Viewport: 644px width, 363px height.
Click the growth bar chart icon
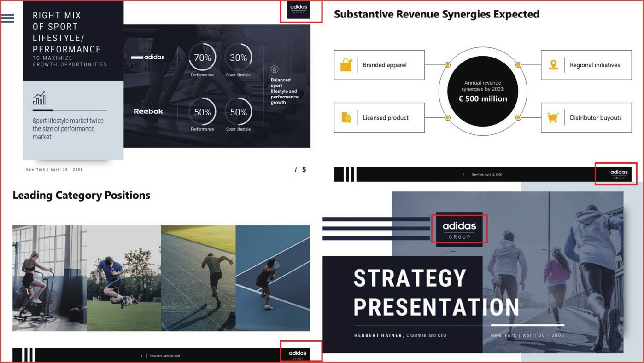click(x=39, y=98)
